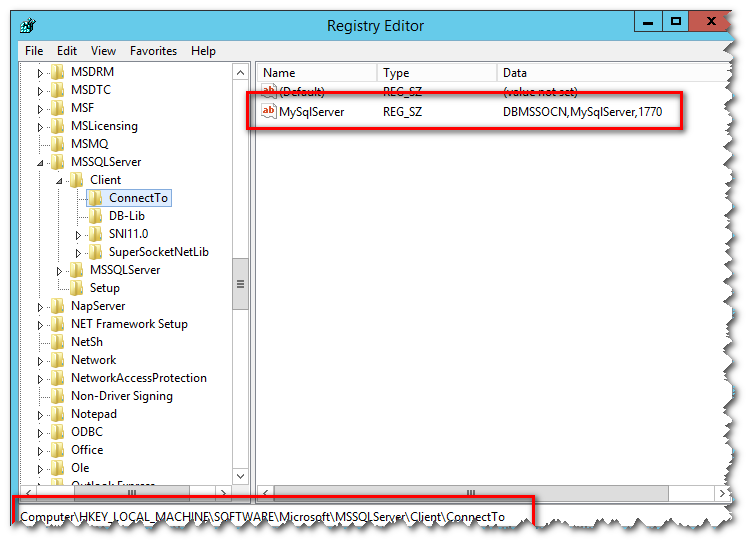Collapse the top-level MSSQLServer key arrow
This screenshot has width=752, height=546.
click(40, 163)
